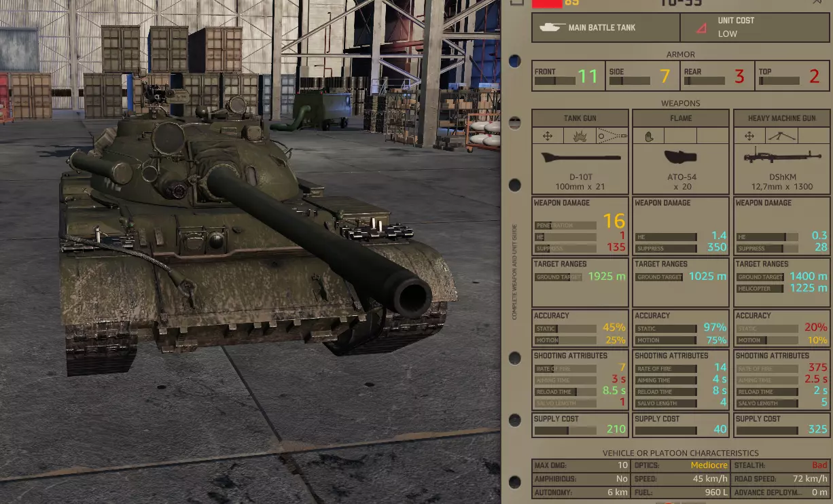Click the machine gun aiming time 2.5 s
Screen dimensions: 833x504
[x=816, y=379]
